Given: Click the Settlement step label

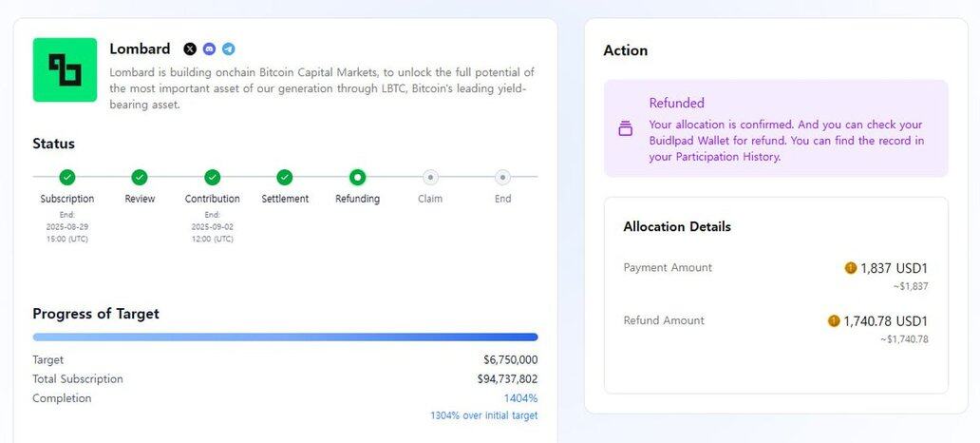Looking at the screenshot, I should 285,199.
